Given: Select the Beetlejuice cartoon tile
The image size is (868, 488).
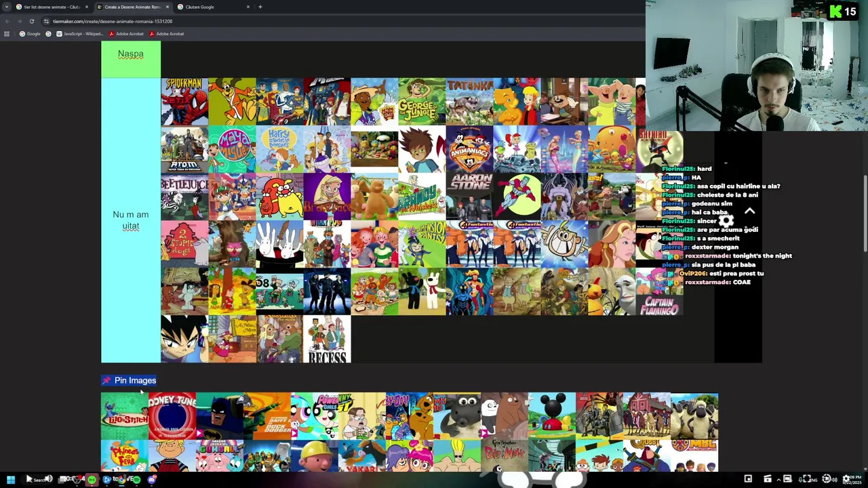Looking at the screenshot, I should click(x=184, y=197).
